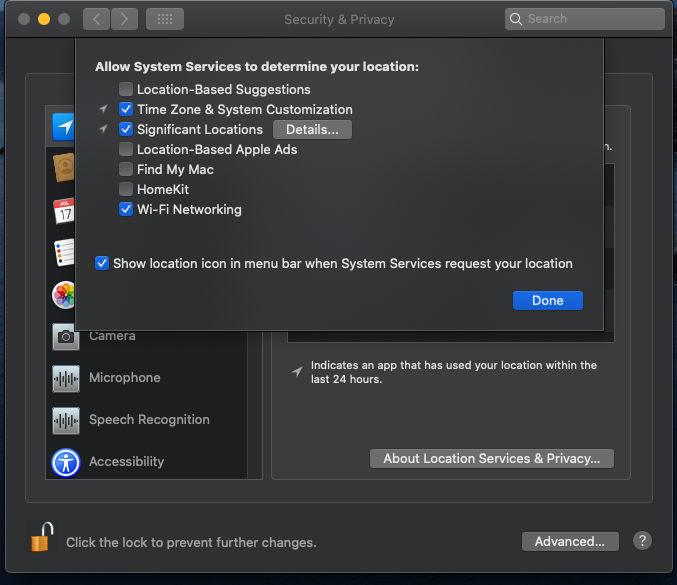Open Significant Locations Details
Viewport: 677px width, 585px height.
tap(312, 130)
